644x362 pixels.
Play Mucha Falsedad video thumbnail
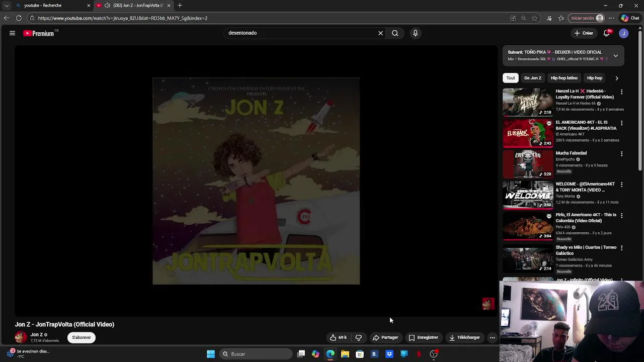pos(528,164)
